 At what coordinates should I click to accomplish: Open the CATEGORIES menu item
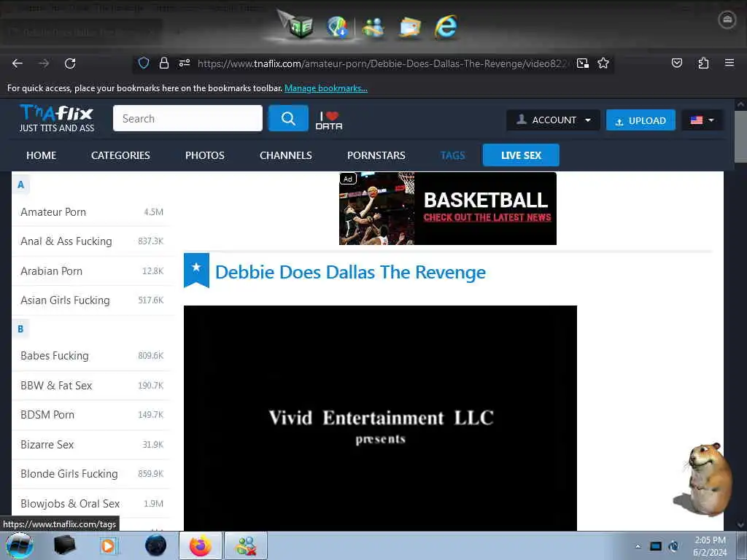120,155
